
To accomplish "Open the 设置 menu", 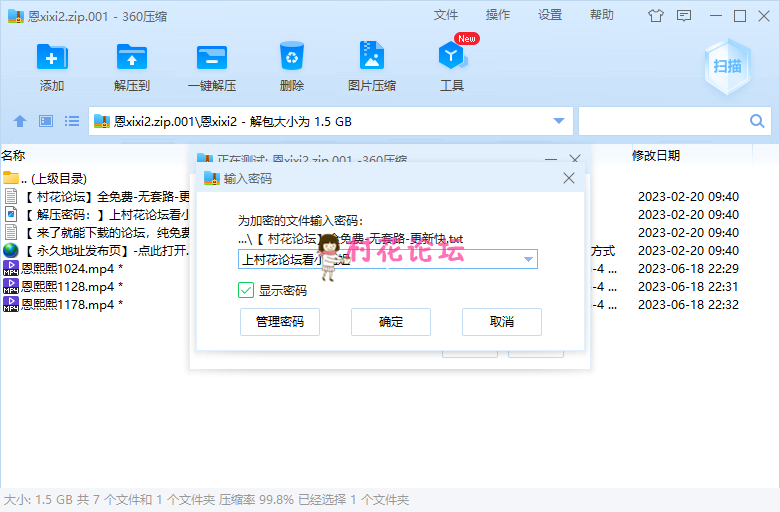I will [x=550, y=15].
